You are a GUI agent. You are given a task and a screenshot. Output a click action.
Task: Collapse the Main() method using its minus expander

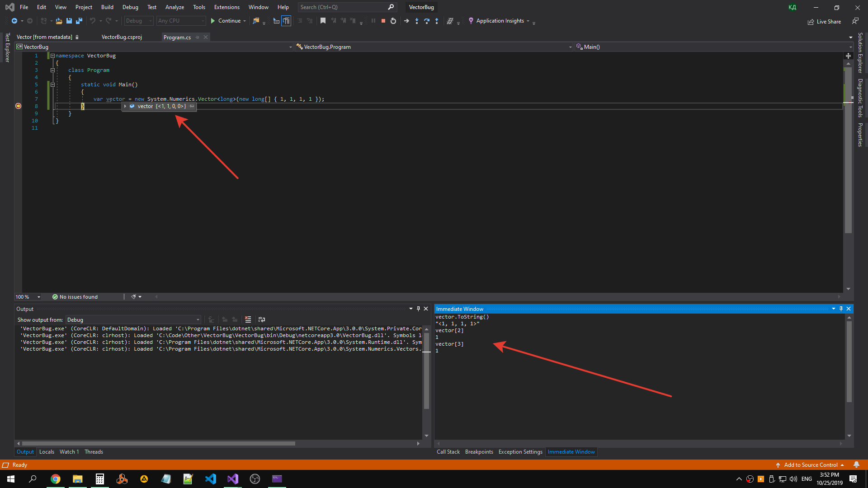(52, 84)
